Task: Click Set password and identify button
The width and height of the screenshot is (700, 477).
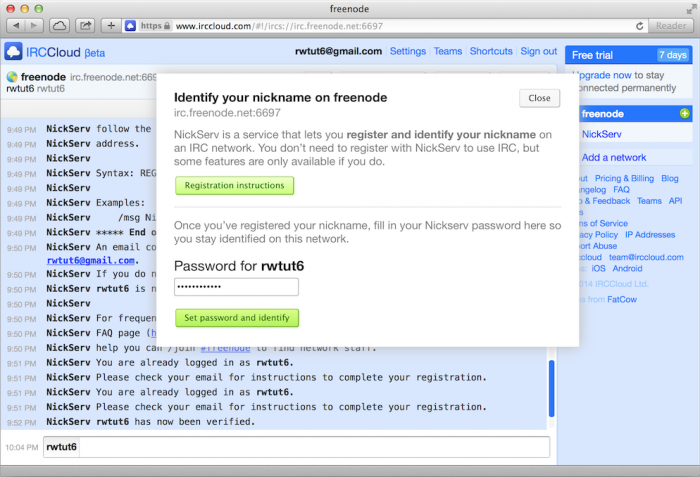Action: pyautogui.click(x=237, y=318)
